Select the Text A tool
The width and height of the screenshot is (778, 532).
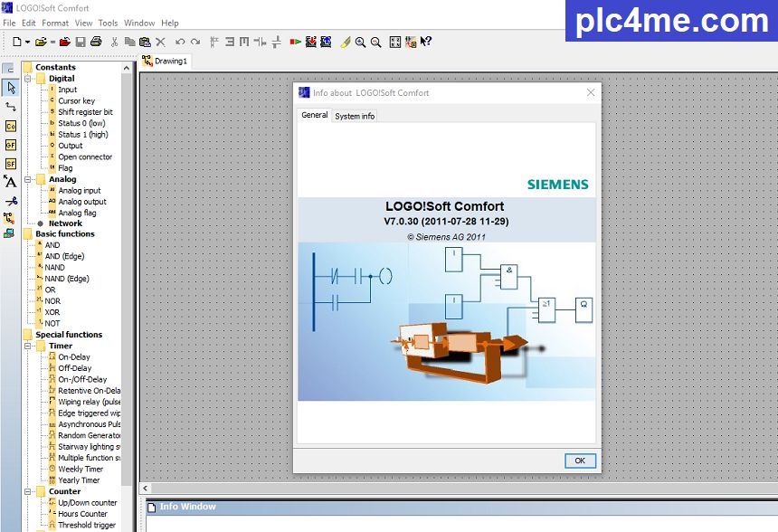(10, 182)
